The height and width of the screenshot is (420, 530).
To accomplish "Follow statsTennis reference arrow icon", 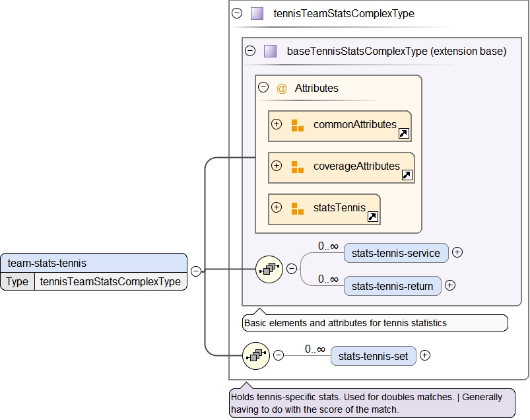I will (x=372, y=216).
